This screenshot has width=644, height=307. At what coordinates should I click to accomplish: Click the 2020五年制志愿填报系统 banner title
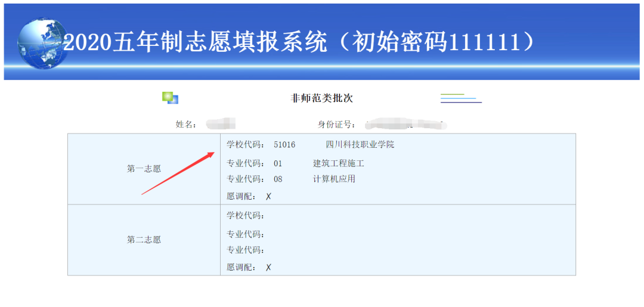pos(298,42)
